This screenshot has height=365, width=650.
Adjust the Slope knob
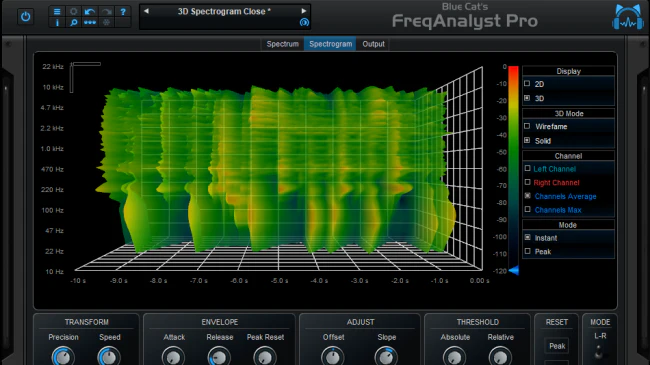point(386,357)
